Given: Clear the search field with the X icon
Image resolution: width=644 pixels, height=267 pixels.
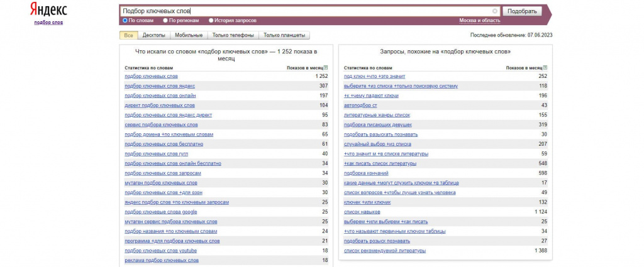Looking at the screenshot, I should pos(495,11).
